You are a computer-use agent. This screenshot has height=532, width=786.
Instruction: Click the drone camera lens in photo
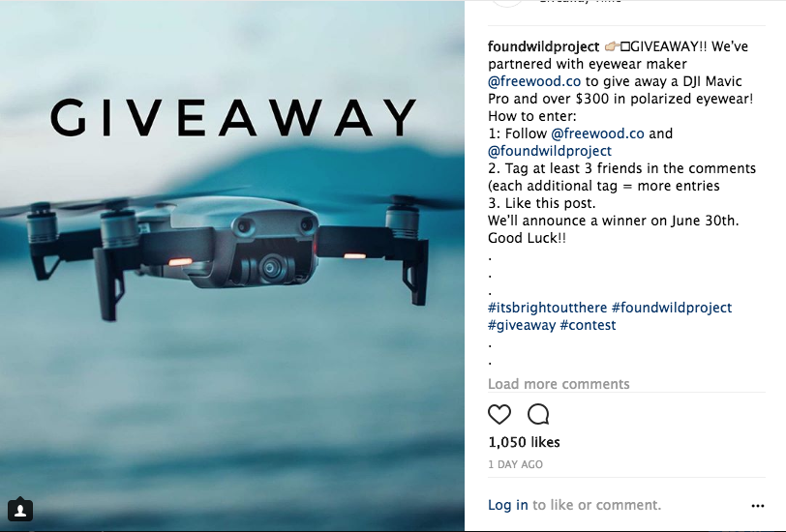271,268
